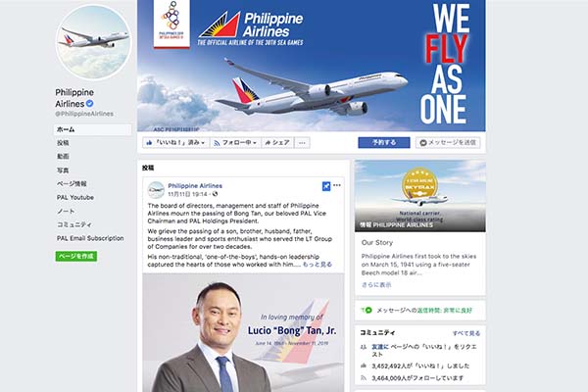Expand Our Story with さらに表示
The height and width of the screenshot is (392, 588).
(376, 285)
